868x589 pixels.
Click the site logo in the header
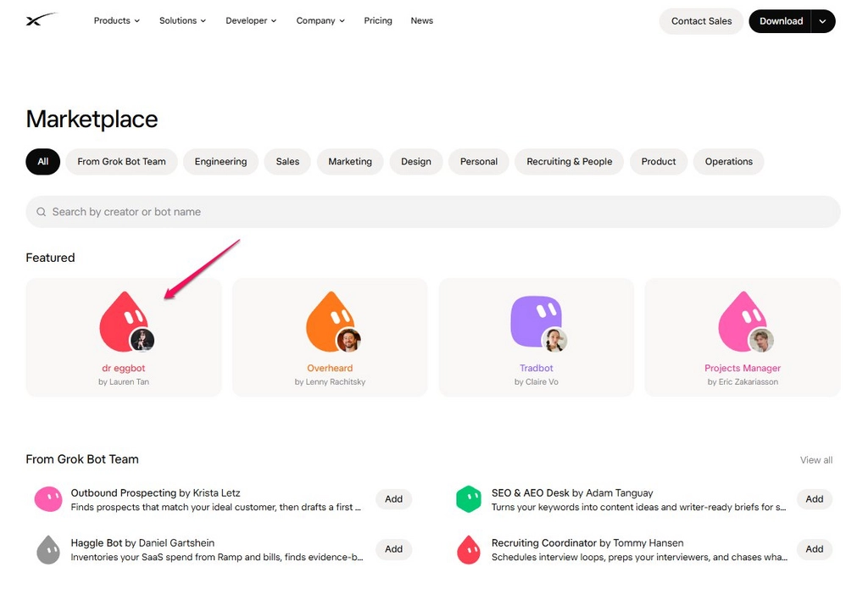point(41,20)
